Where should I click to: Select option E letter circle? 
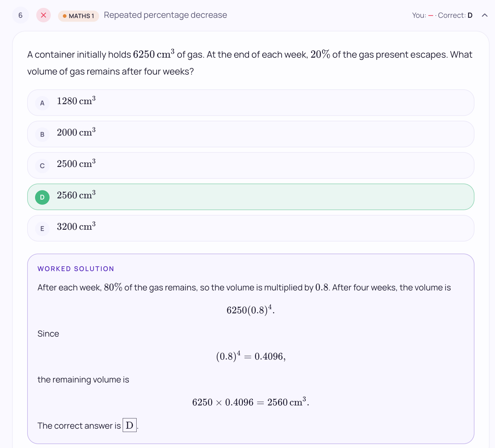[42, 229]
